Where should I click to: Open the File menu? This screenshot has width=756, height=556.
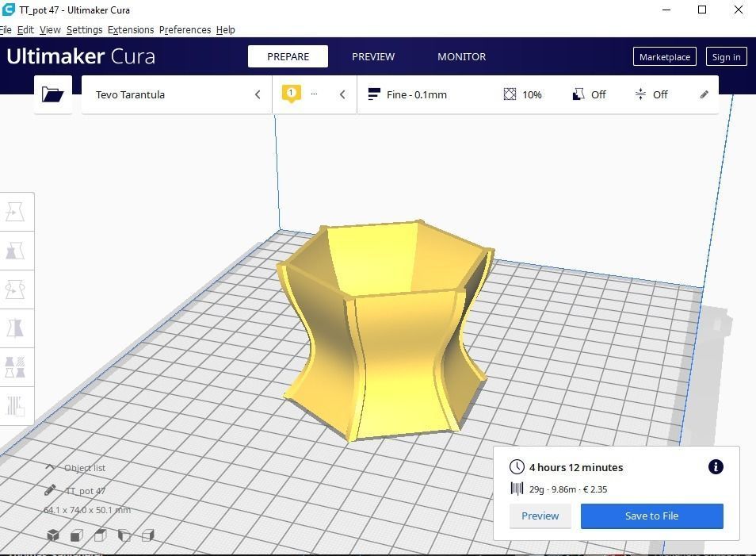tap(6, 30)
